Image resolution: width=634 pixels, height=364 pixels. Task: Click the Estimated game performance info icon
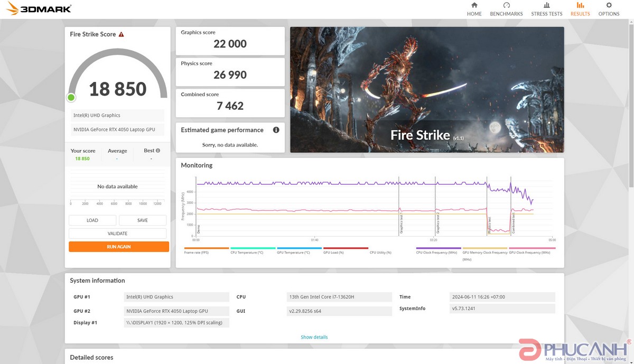[x=276, y=130]
